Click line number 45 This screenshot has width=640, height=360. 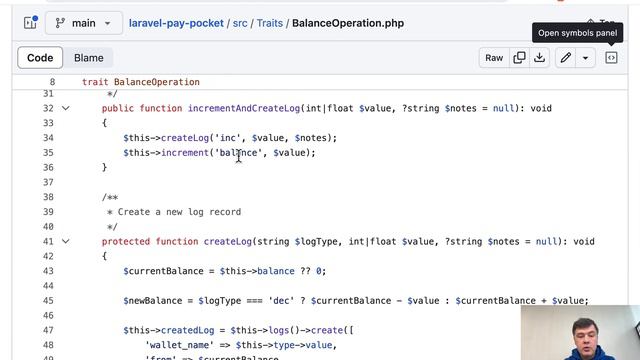[48, 301]
